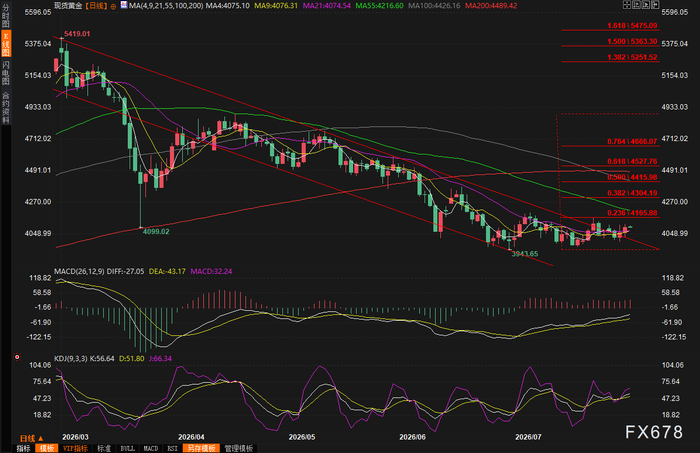Click the orange circle icon beside 日线
Viewport: 700px width, 453px height.
[113, 6]
